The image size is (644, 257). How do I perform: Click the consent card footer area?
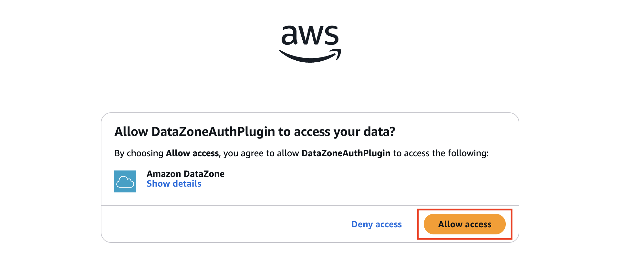click(x=226, y=224)
